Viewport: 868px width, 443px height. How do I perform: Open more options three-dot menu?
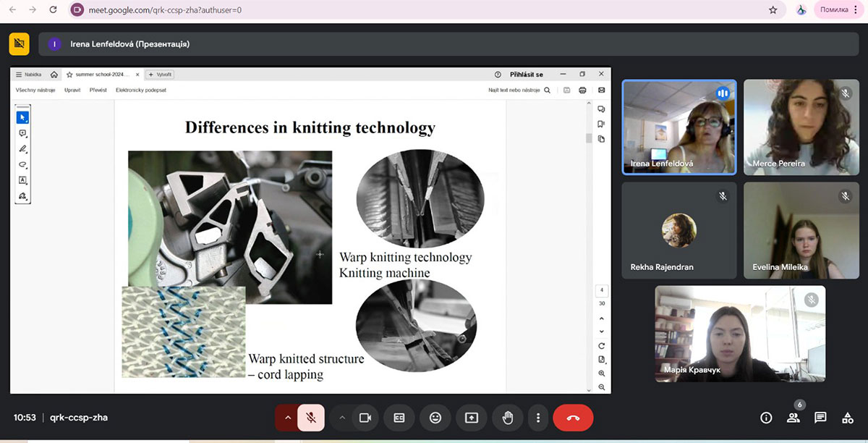(x=538, y=418)
